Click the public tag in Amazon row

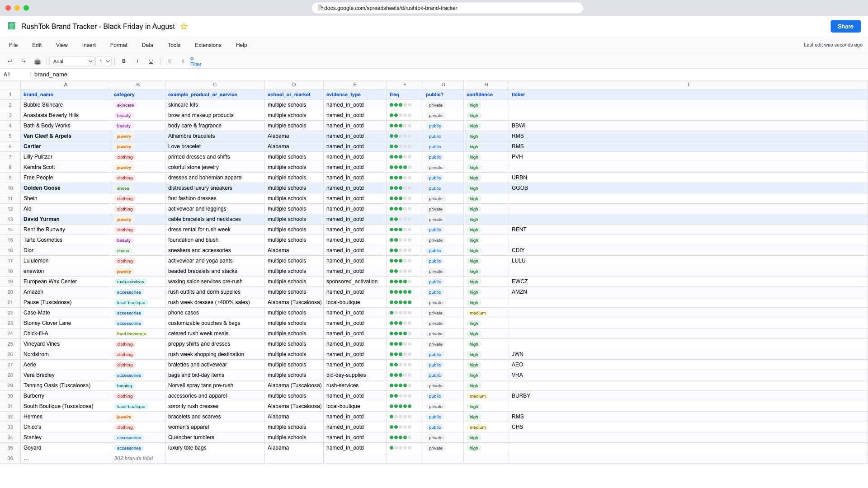[435, 292]
